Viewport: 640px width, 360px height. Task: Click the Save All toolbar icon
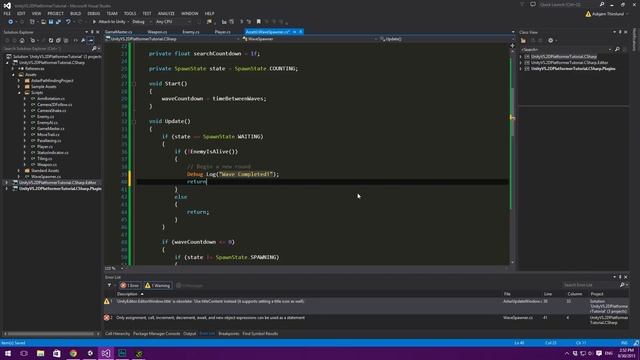58,22
